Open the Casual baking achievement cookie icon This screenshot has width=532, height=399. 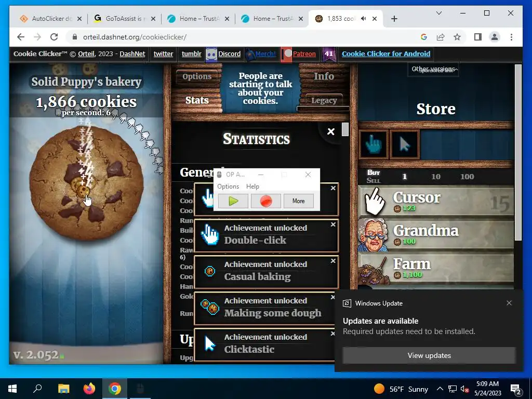coord(210,271)
